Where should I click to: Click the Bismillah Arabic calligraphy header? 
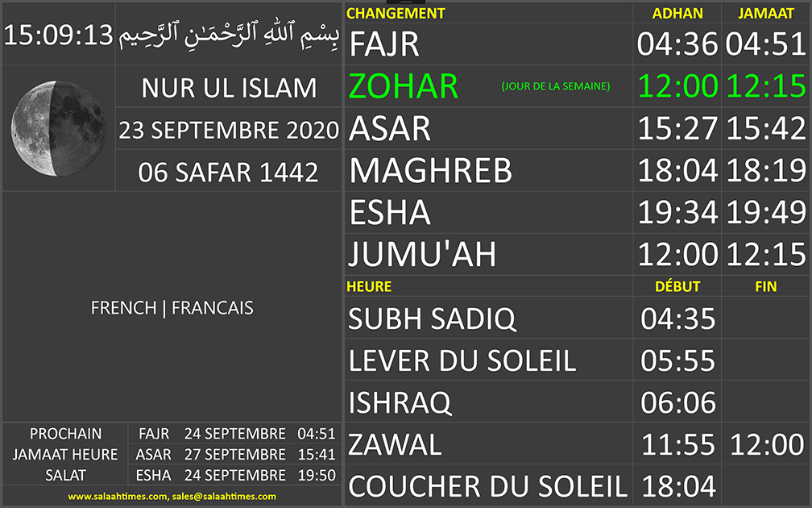point(229,35)
